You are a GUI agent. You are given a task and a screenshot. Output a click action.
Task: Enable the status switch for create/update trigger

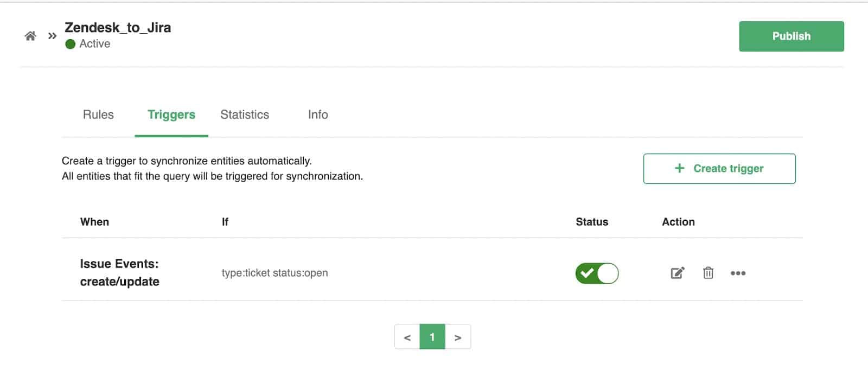click(597, 273)
